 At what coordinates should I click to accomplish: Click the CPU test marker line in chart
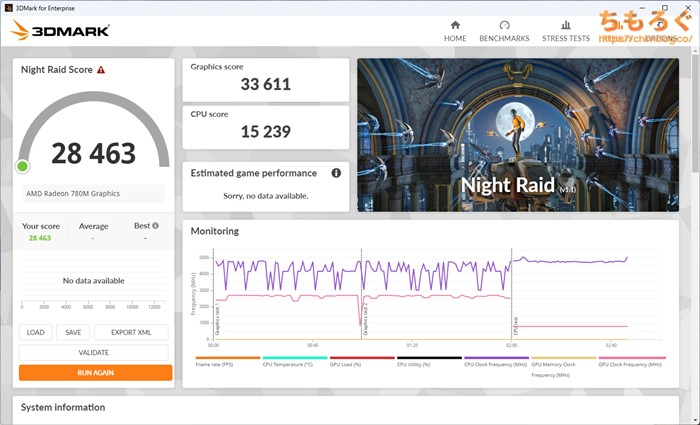[512, 294]
